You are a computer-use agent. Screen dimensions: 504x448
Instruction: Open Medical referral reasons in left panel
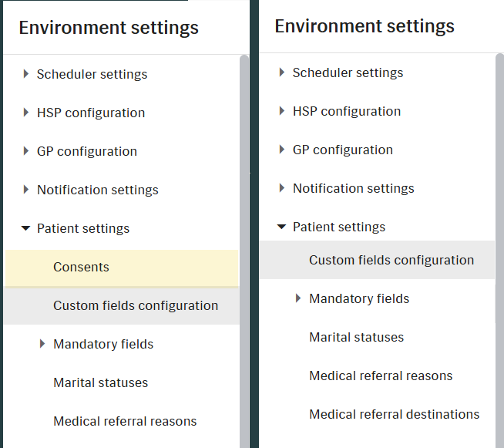tap(125, 421)
